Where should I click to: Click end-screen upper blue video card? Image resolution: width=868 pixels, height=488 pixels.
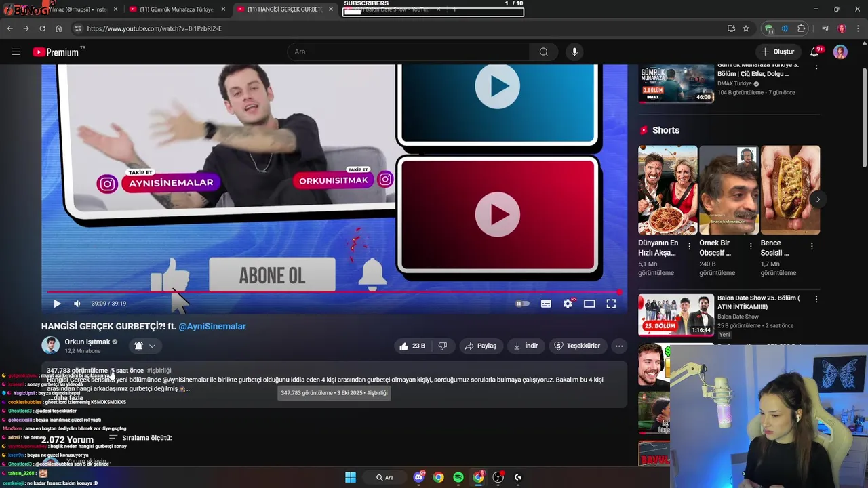click(x=498, y=104)
